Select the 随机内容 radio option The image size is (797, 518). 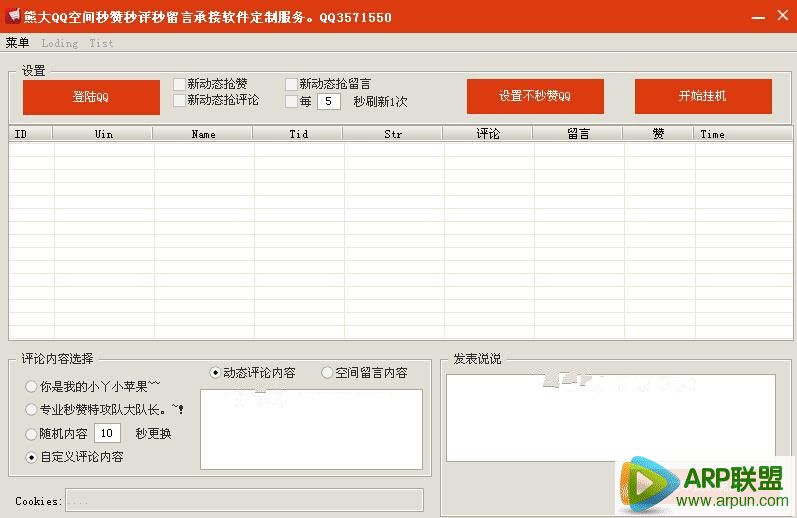click(x=31, y=434)
